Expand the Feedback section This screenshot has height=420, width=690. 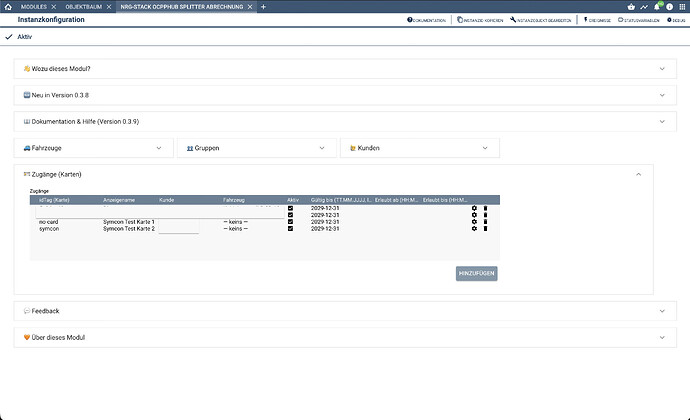click(x=345, y=311)
